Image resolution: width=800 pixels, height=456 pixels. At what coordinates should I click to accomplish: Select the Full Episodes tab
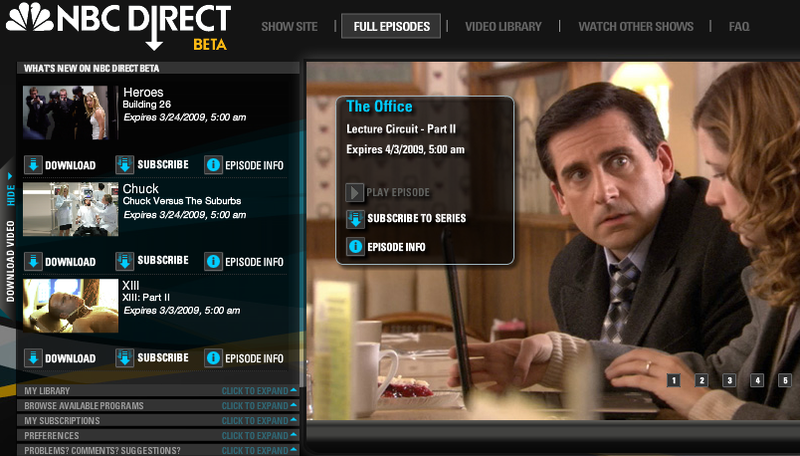tap(391, 26)
